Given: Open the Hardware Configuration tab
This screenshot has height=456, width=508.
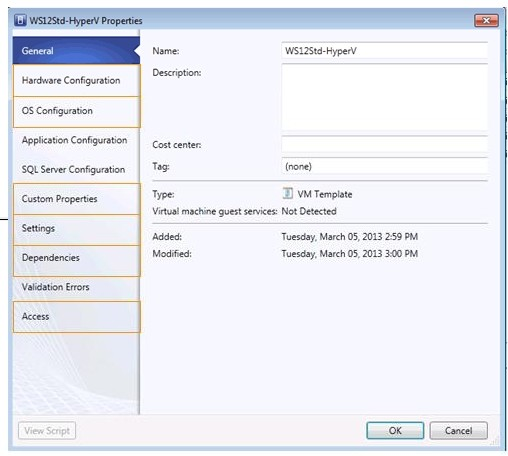Looking at the screenshot, I should (x=76, y=80).
